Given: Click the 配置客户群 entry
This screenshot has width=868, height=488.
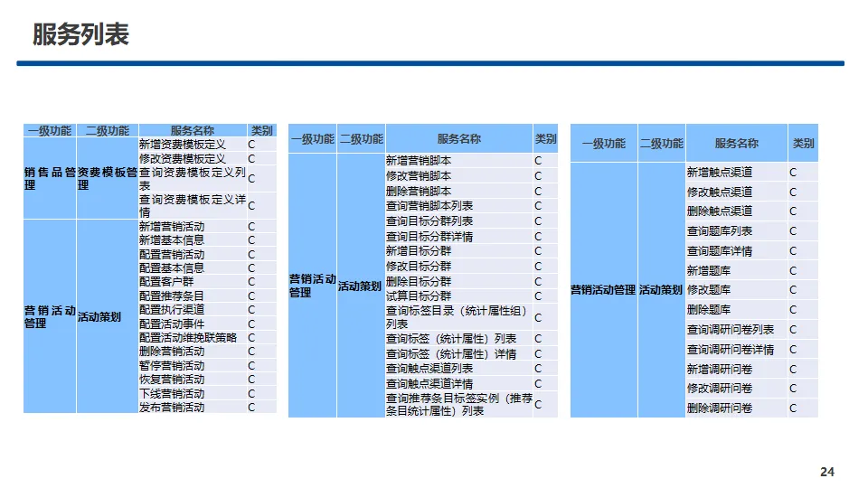Looking at the screenshot, I should pos(193,282).
